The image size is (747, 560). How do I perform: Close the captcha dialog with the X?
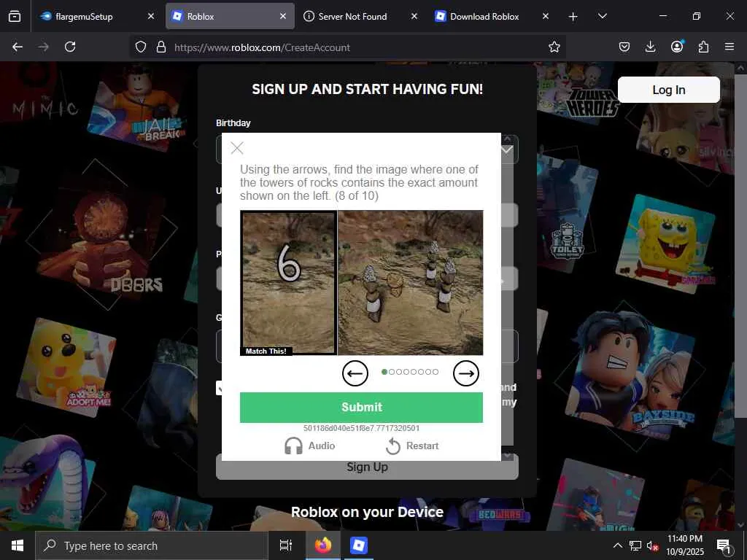237,148
